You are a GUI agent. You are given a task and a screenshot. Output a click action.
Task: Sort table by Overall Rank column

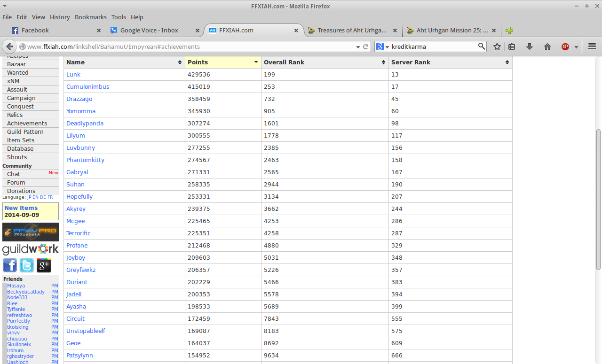pos(325,62)
